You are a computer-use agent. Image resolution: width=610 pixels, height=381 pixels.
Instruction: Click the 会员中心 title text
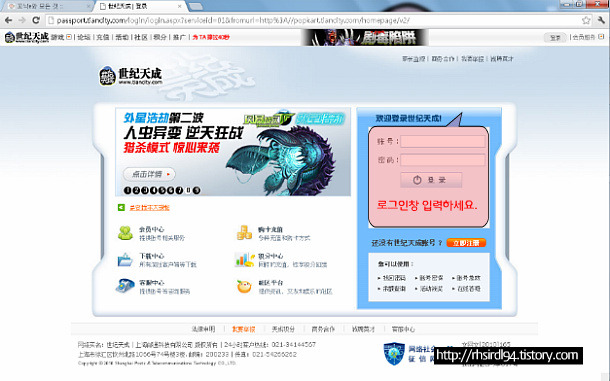coord(151,229)
